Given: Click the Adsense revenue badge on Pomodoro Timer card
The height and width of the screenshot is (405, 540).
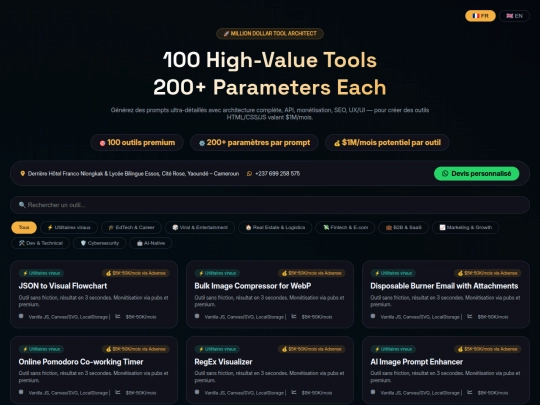Looking at the screenshot, I should click(x=136, y=349).
